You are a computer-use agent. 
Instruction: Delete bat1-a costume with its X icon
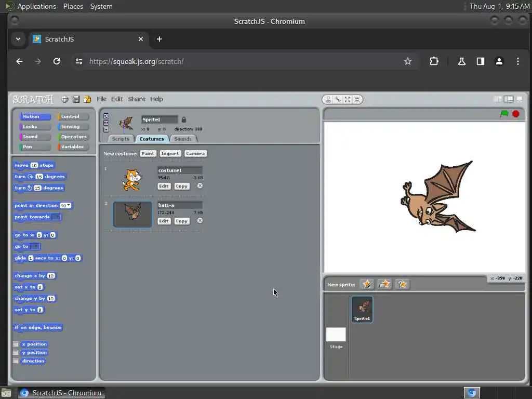coord(200,220)
